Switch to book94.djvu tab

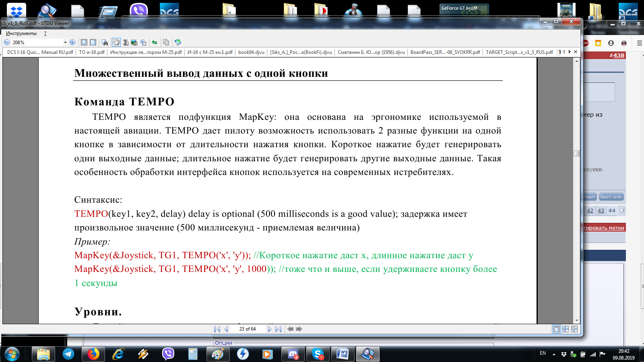[x=251, y=52]
